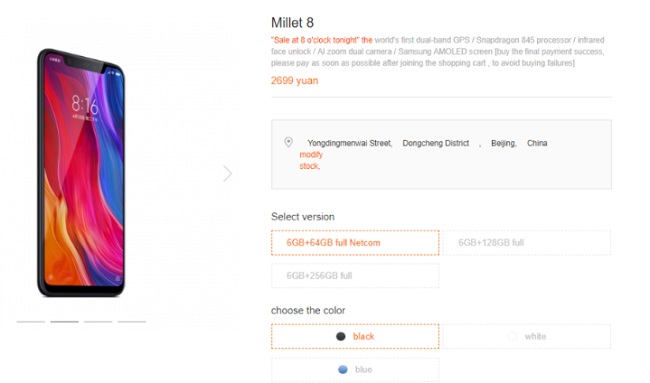
Task: Advance to next product image arrow
Action: (x=228, y=174)
